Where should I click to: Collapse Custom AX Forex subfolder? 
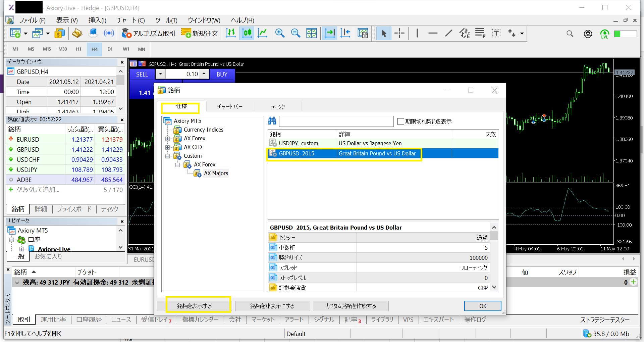(177, 164)
